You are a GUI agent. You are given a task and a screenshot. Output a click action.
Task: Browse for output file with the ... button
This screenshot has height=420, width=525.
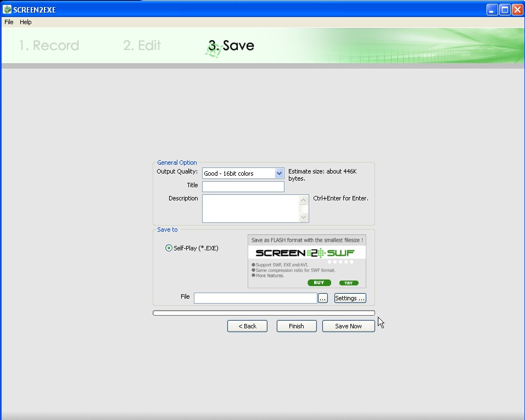tap(323, 298)
